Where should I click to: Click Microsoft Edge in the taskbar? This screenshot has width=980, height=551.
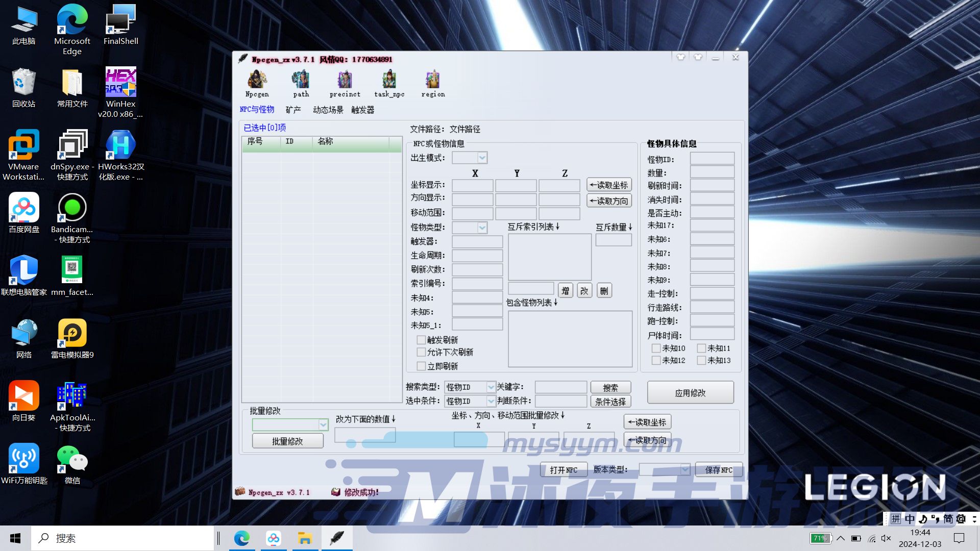[241, 538]
